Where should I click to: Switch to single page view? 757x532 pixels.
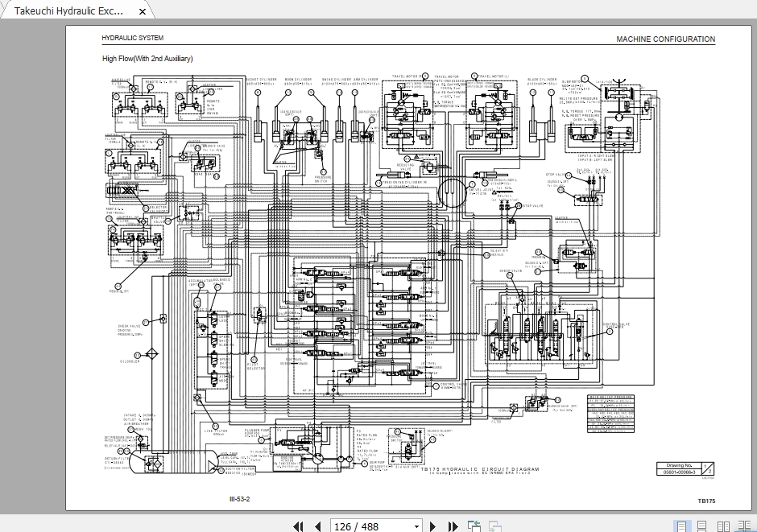(681, 526)
